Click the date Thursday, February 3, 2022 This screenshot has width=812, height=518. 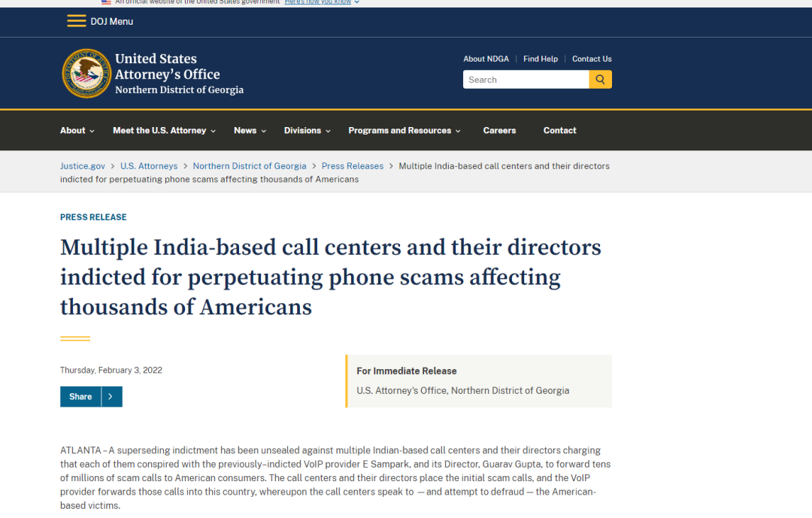click(x=111, y=371)
